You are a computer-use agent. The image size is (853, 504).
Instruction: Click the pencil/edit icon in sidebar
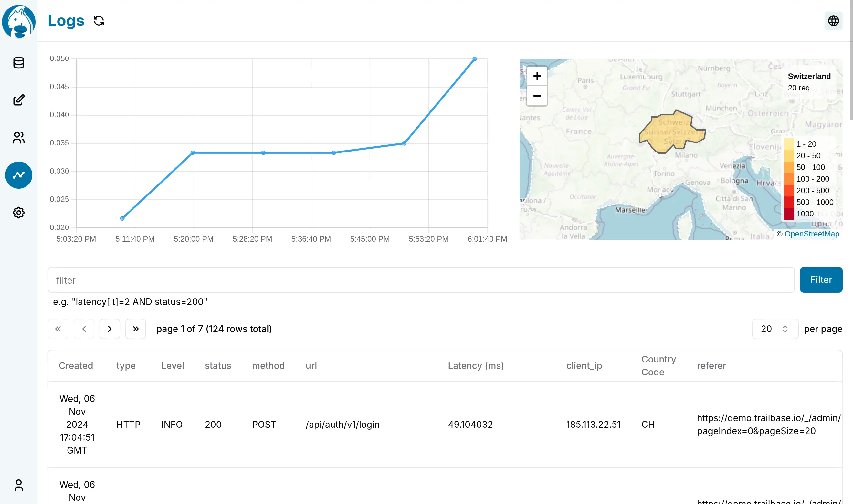[x=18, y=100]
